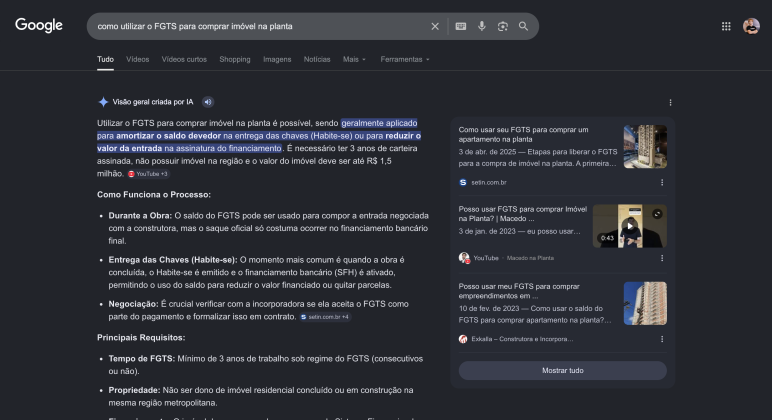Screen dimensions: 772x420
Task: Open options for setin.com.br result
Action: [x=662, y=182]
